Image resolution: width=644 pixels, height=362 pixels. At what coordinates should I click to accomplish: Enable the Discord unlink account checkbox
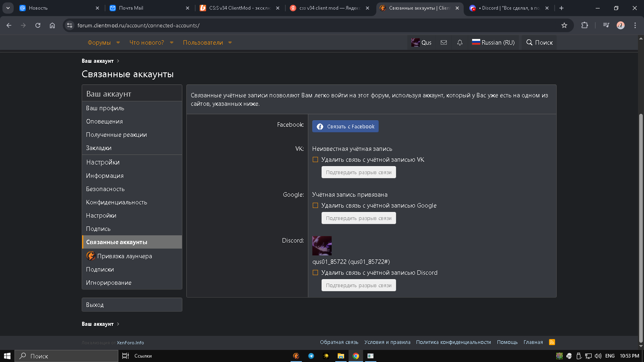(316, 273)
